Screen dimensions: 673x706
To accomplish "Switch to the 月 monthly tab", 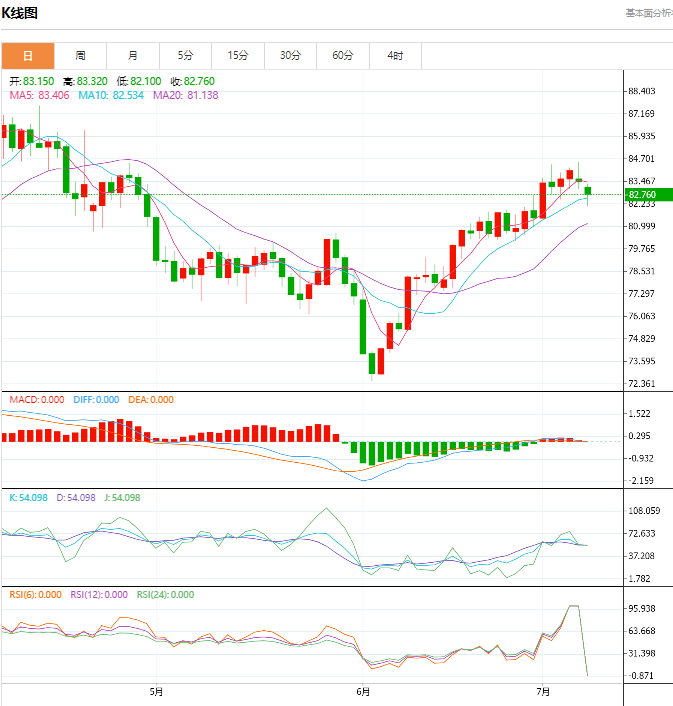I will tap(133, 56).
